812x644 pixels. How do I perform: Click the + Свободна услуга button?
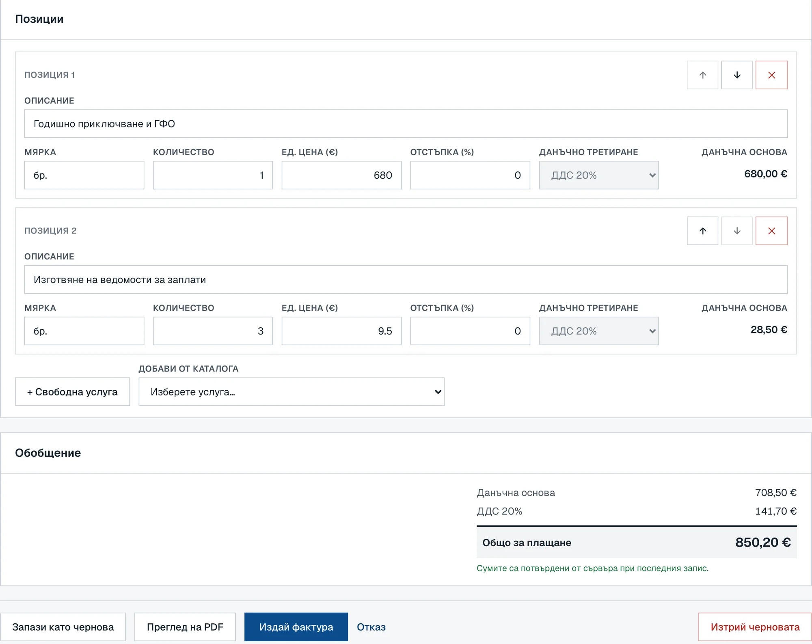coord(73,392)
